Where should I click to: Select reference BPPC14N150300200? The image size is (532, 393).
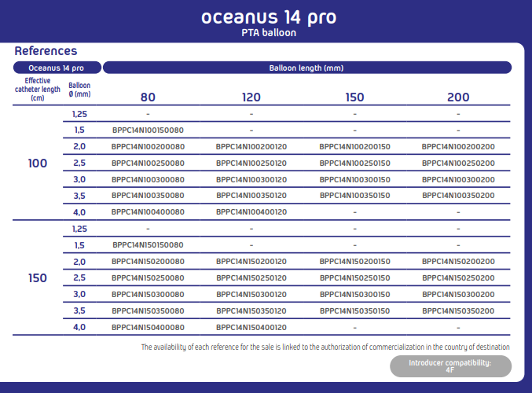pyautogui.click(x=458, y=295)
